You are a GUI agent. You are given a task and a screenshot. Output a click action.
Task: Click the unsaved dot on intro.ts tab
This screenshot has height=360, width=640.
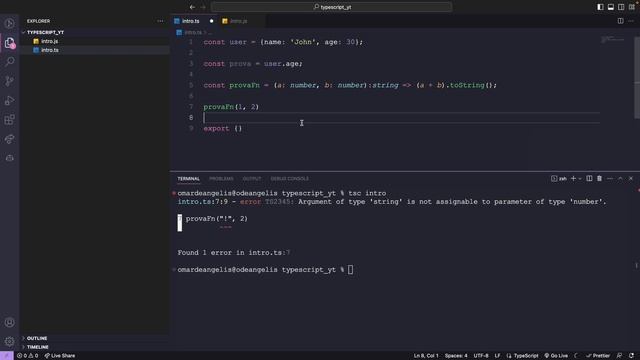tap(211, 21)
